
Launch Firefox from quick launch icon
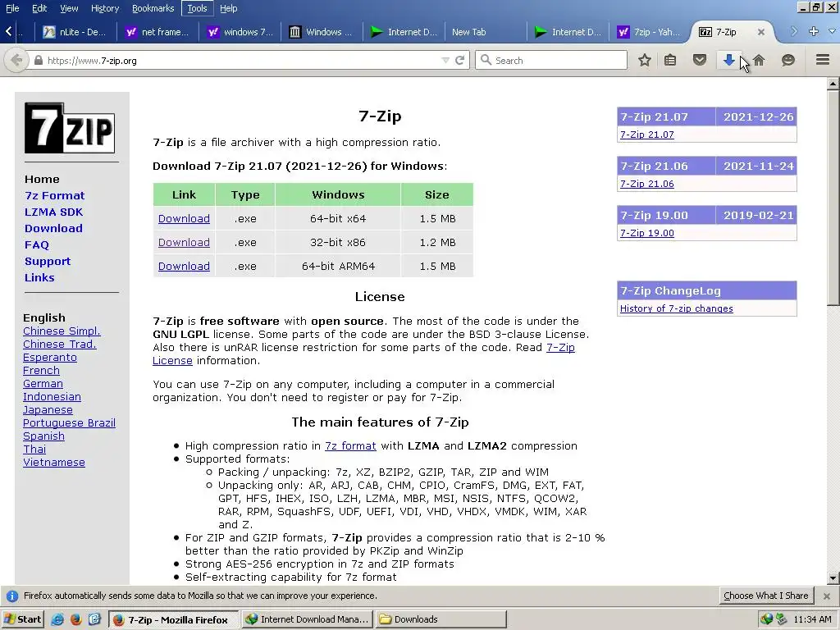[76, 619]
